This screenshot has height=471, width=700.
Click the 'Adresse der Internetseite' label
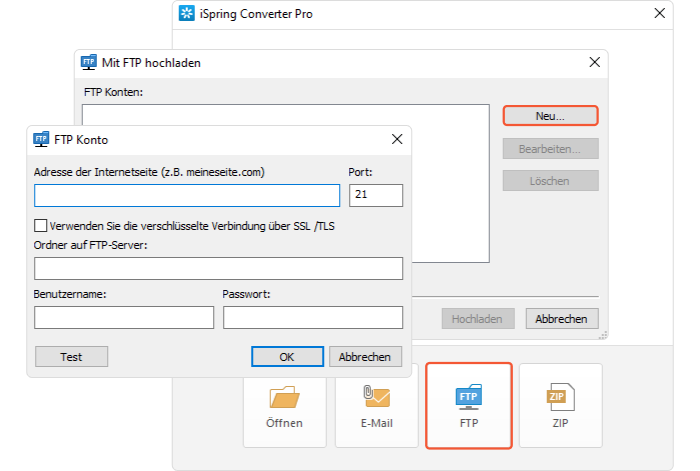coord(149,172)
